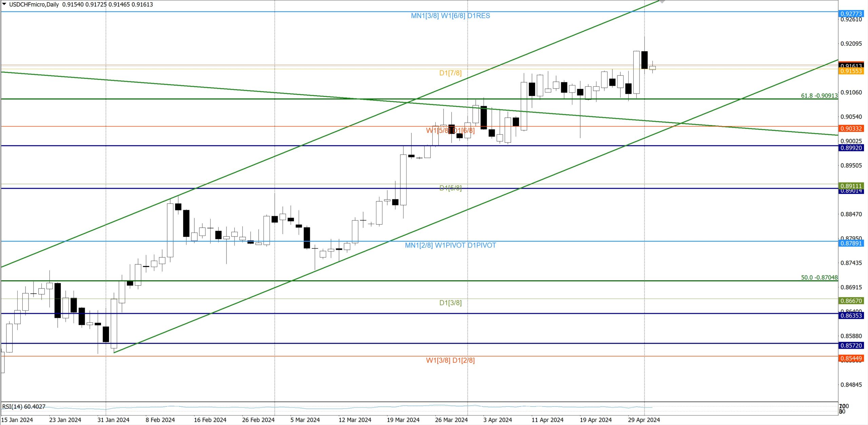
Task: Click the navy 0.85720 price tag
Action: 851,345
